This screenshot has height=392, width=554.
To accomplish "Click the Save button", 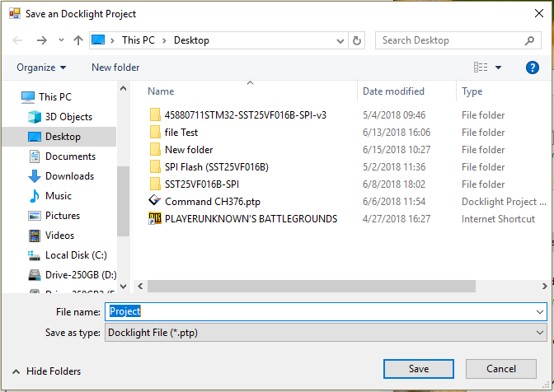I will point(419,369).
